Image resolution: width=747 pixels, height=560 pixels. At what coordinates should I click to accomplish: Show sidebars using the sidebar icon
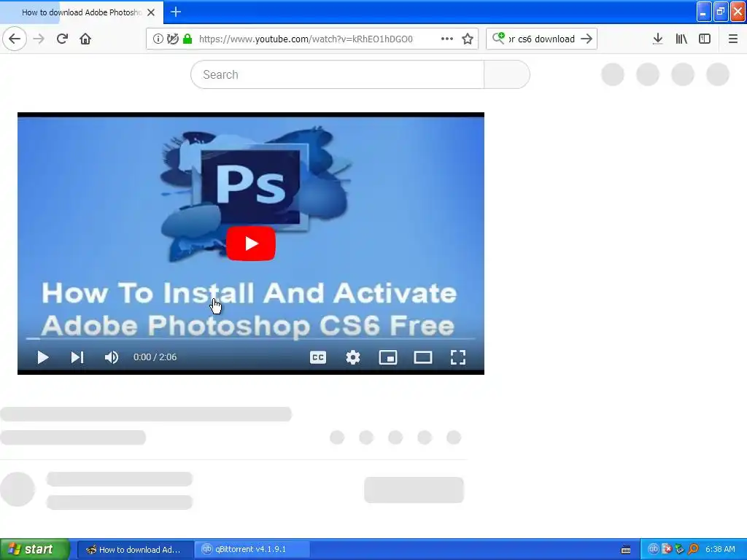pos(705,39)
